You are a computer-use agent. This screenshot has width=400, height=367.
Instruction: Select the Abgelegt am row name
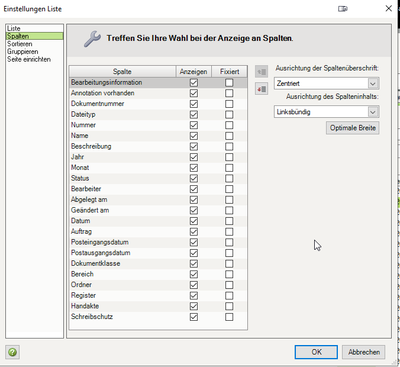point(89,200)
